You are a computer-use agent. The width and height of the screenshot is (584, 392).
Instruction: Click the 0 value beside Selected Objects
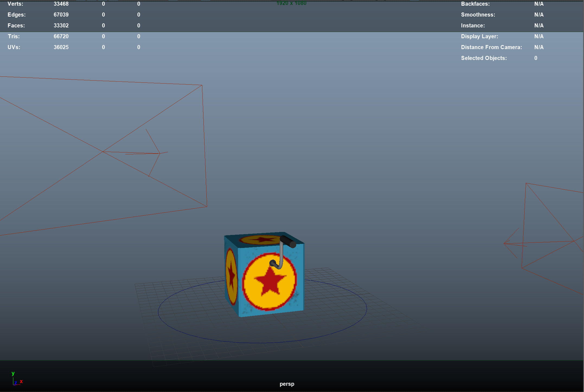tap(536, 58)
